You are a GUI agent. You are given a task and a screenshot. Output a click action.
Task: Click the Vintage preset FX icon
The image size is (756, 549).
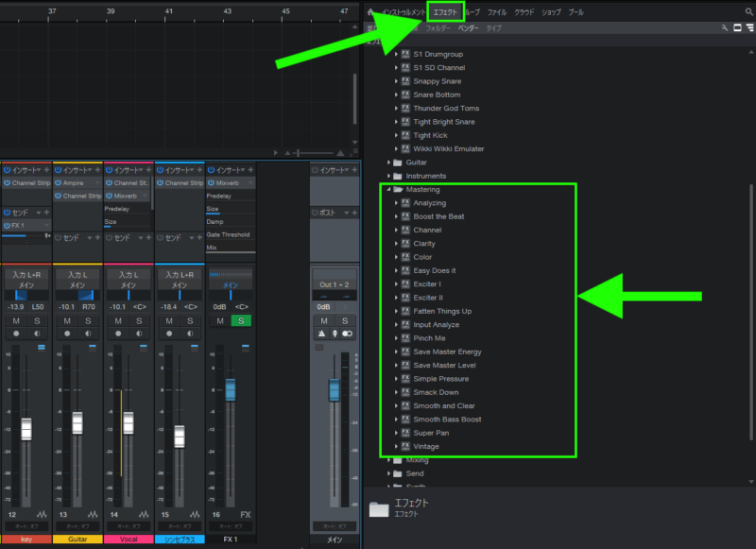point(404,447)
